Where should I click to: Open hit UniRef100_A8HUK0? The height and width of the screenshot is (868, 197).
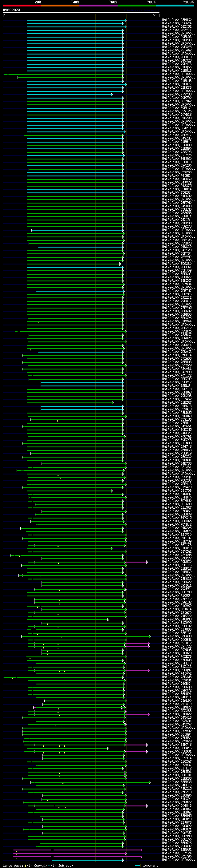tap(177, 20)
